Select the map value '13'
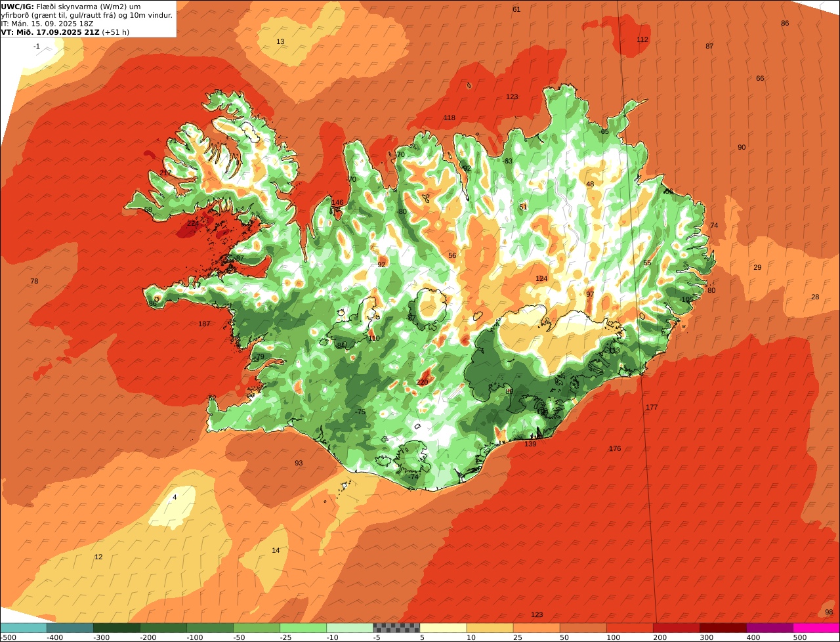Viewport: 840px width, 642px height. (x=280, y=41)
